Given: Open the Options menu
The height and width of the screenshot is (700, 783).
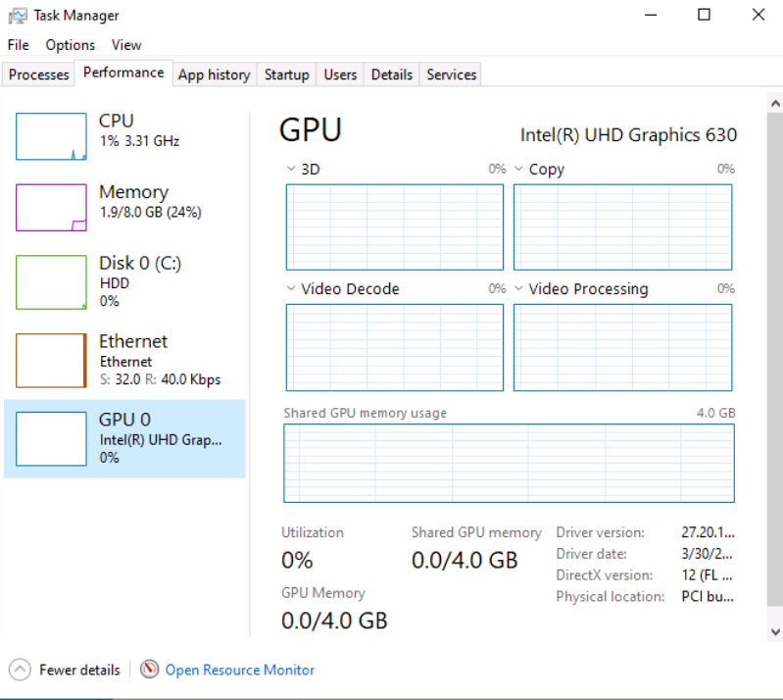Looking at the screenshot, I should [71, 45].
